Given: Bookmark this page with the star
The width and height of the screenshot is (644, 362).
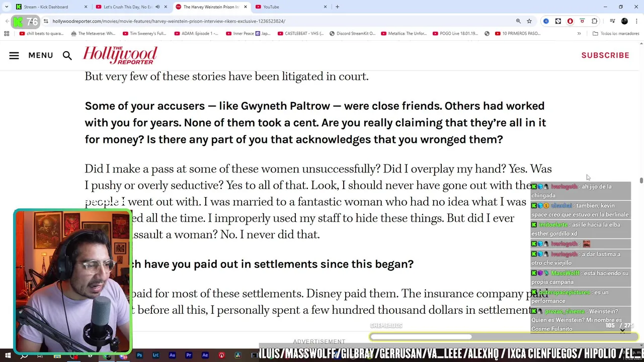Looking at the screenshot, I should 529,21.
